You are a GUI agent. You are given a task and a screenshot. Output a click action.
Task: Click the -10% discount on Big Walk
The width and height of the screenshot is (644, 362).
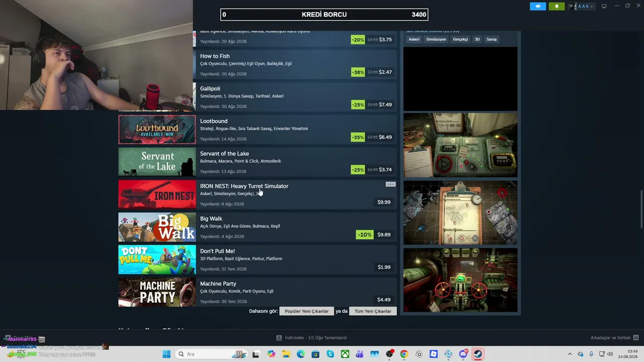[365, 235]
